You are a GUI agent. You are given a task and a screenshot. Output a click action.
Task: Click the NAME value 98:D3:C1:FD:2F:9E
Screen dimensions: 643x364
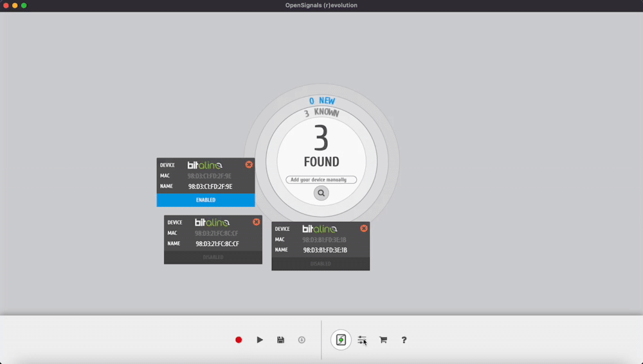[210, 187]
